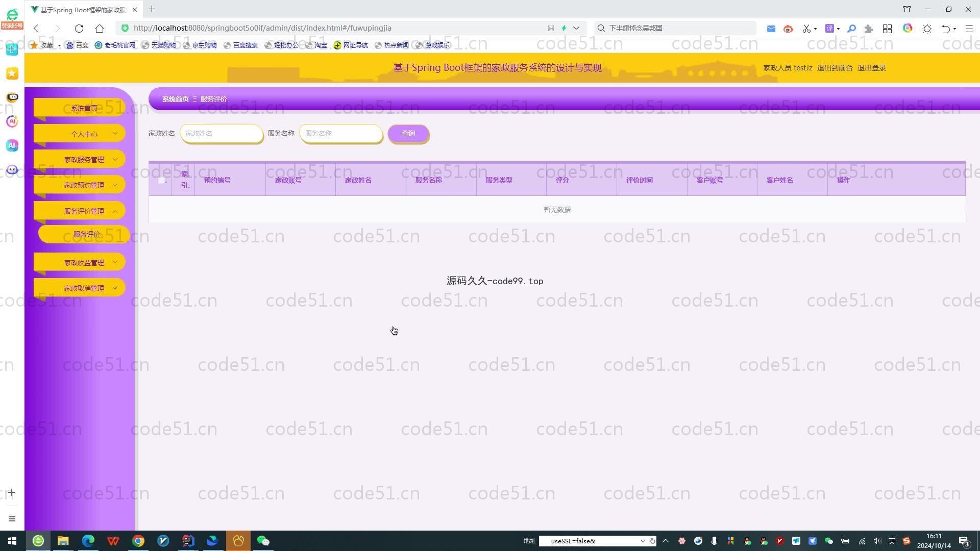Switch input method 英 in tray
The height and width of the screenshot is (551, 980).
tap(892, 541)
